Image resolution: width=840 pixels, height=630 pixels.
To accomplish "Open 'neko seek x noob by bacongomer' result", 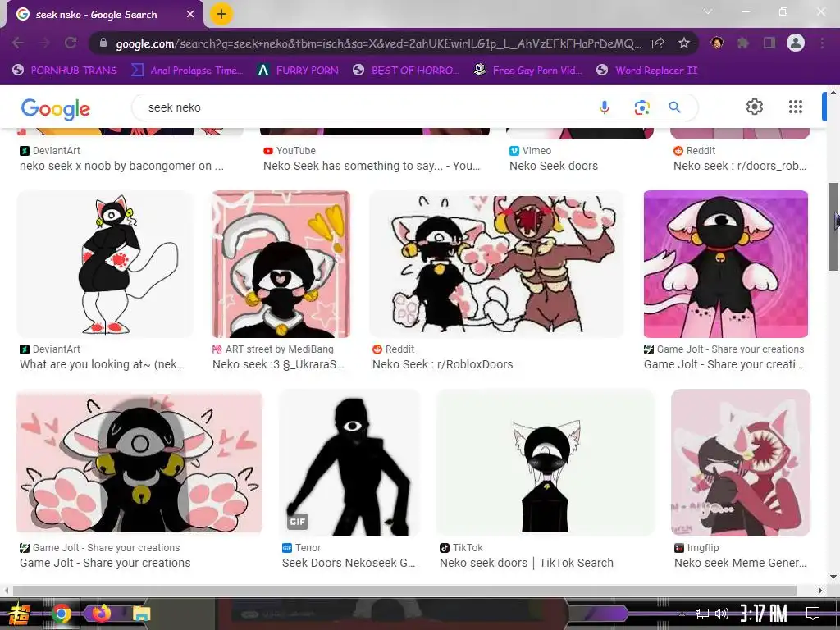I will click(121, 166).
